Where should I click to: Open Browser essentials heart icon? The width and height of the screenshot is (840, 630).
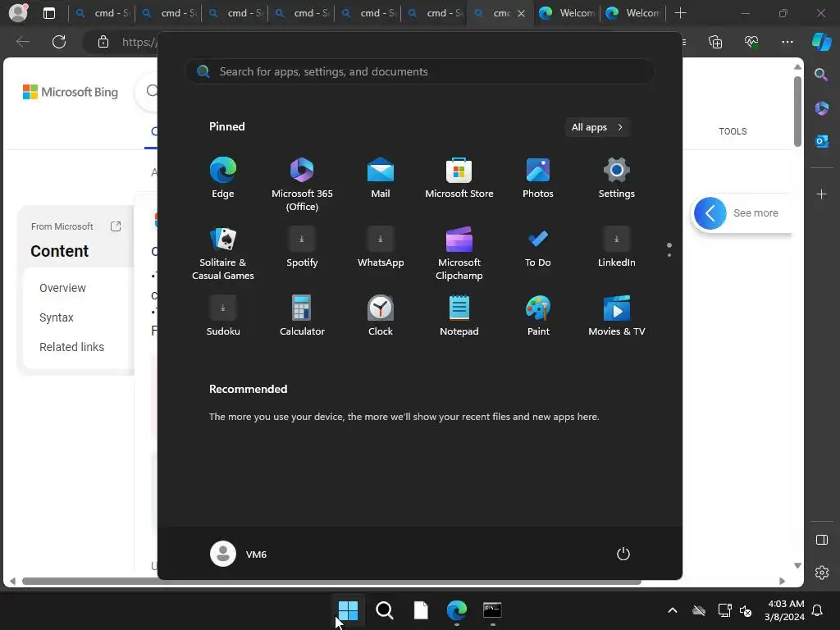tap(751, 42)
